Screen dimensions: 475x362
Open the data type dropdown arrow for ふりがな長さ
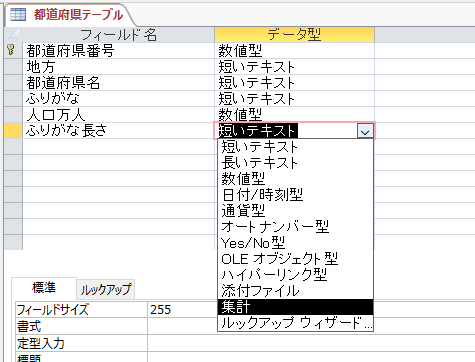coord(365,131)
